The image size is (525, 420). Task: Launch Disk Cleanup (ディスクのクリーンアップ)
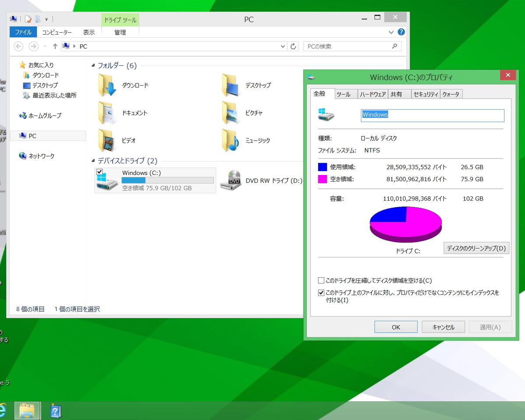coord(476,248)
